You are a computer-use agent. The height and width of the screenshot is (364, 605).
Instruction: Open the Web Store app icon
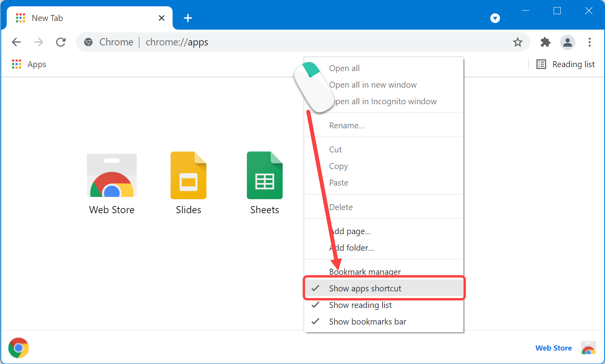pyautogui.click(x=112, y=176)
